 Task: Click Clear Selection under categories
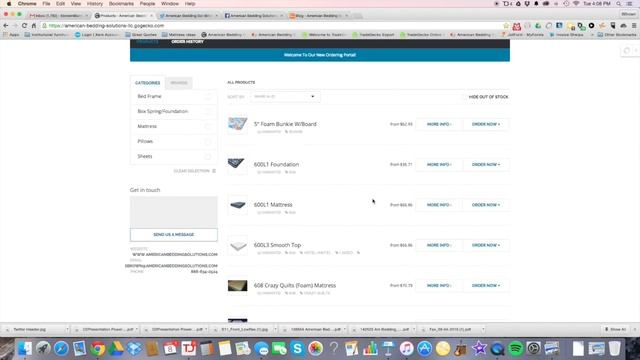pos(195,171)
